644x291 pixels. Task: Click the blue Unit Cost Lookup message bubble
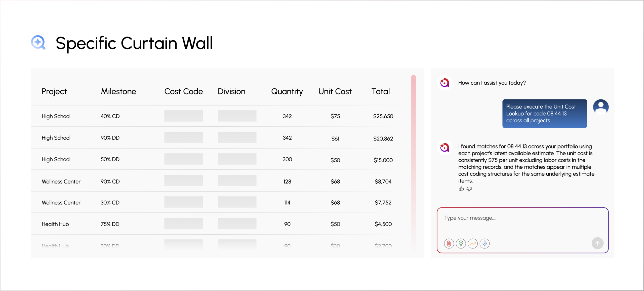(545, 114)
